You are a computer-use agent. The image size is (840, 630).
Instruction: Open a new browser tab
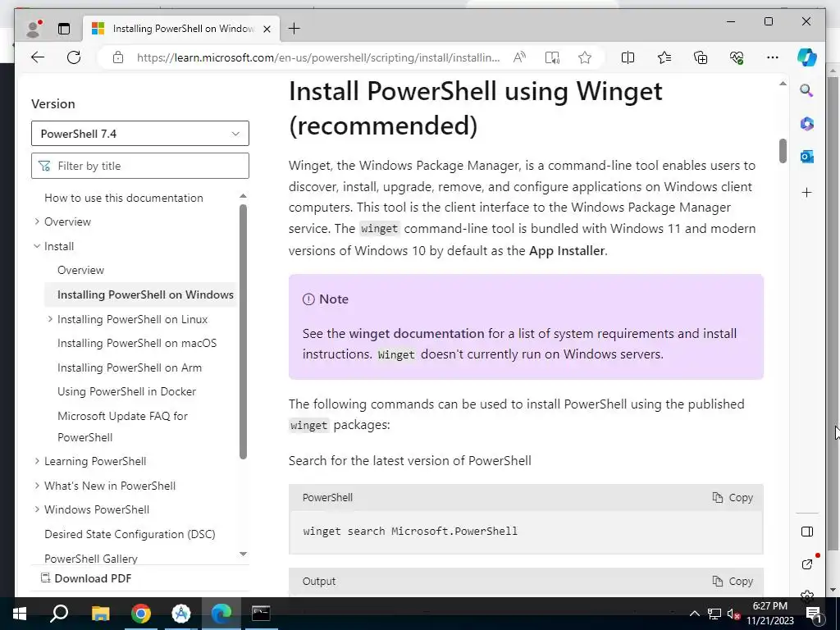294,29
